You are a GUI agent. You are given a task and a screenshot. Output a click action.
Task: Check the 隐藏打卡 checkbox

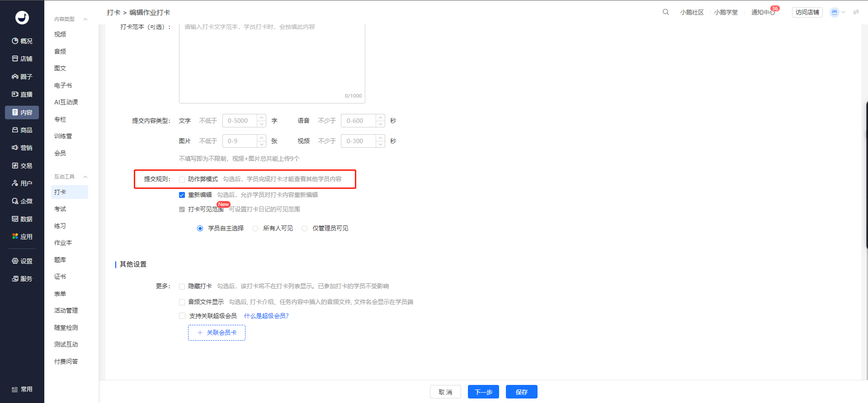[182, 286]
